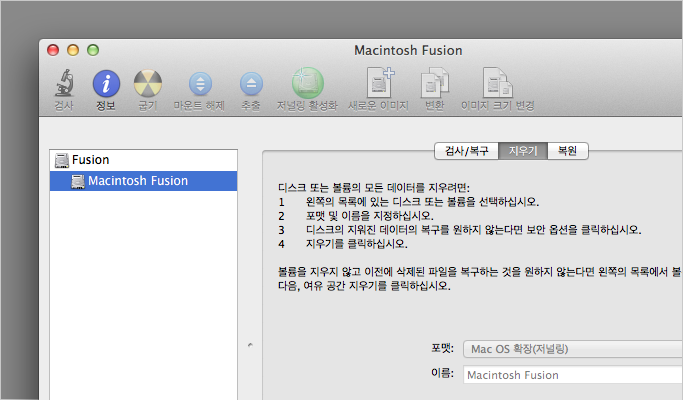Switch to the 복원 tab
The image size is (683, 400).
(568, 151)
